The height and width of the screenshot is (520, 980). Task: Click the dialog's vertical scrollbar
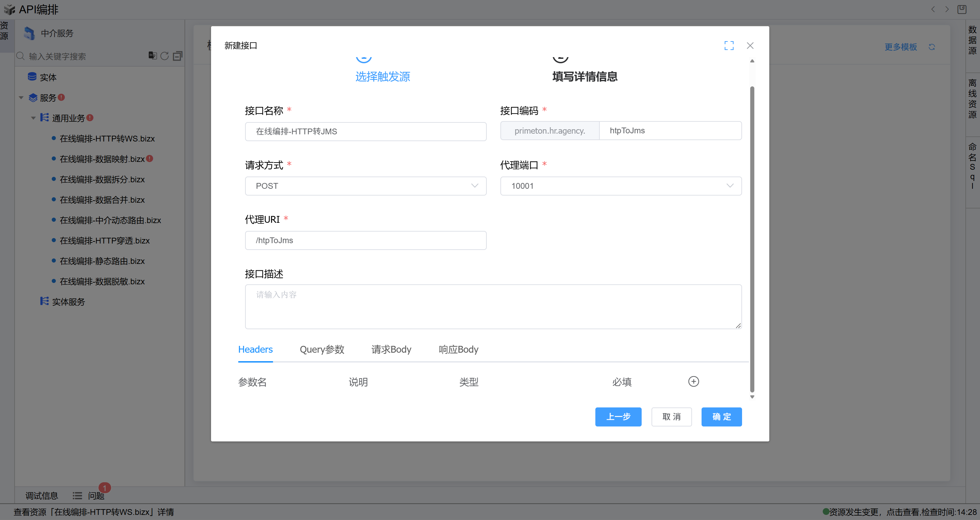pos(752,239)
